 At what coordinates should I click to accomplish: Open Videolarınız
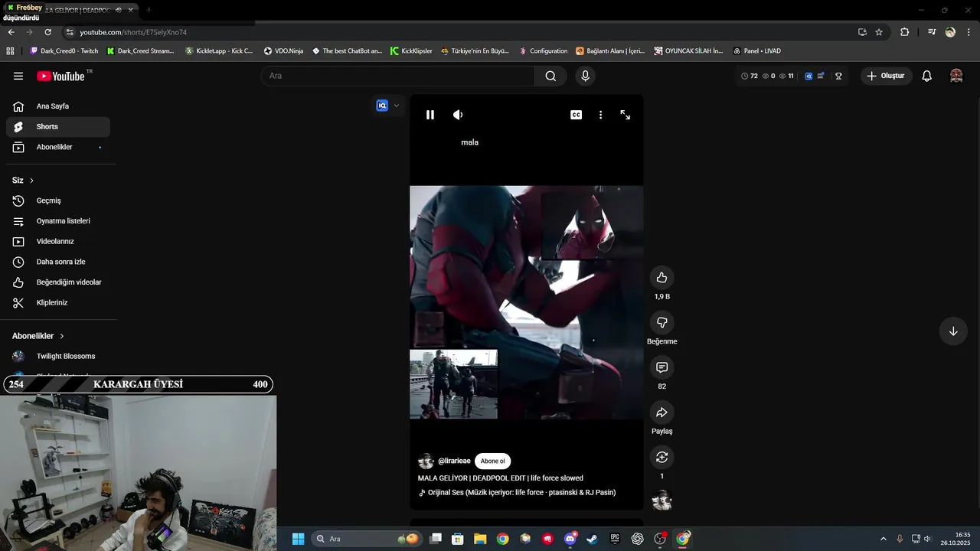point(58,242)
